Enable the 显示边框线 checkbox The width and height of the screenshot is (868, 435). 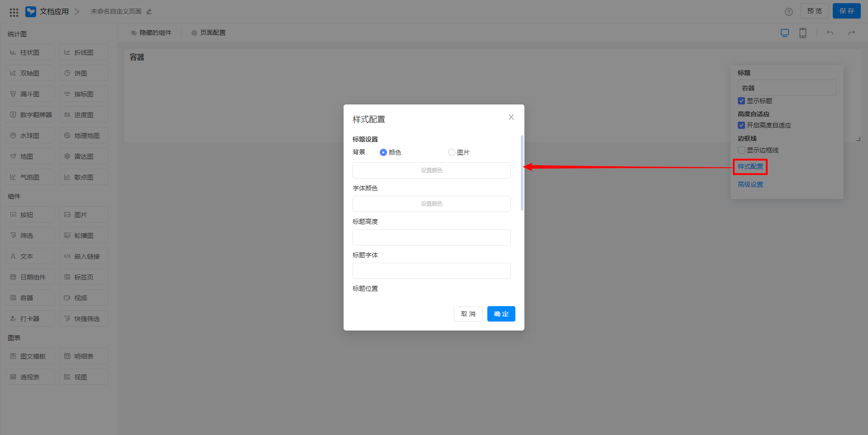coord(741,150)
